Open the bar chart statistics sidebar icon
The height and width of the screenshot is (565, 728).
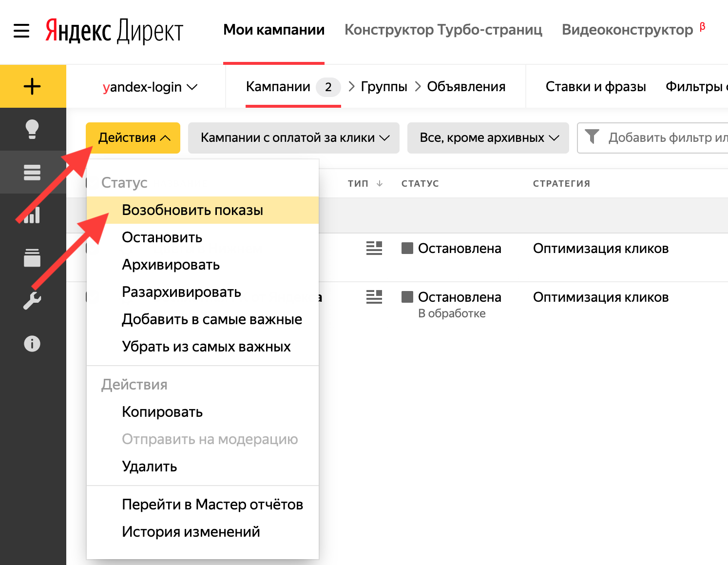(x=32, y=215)
